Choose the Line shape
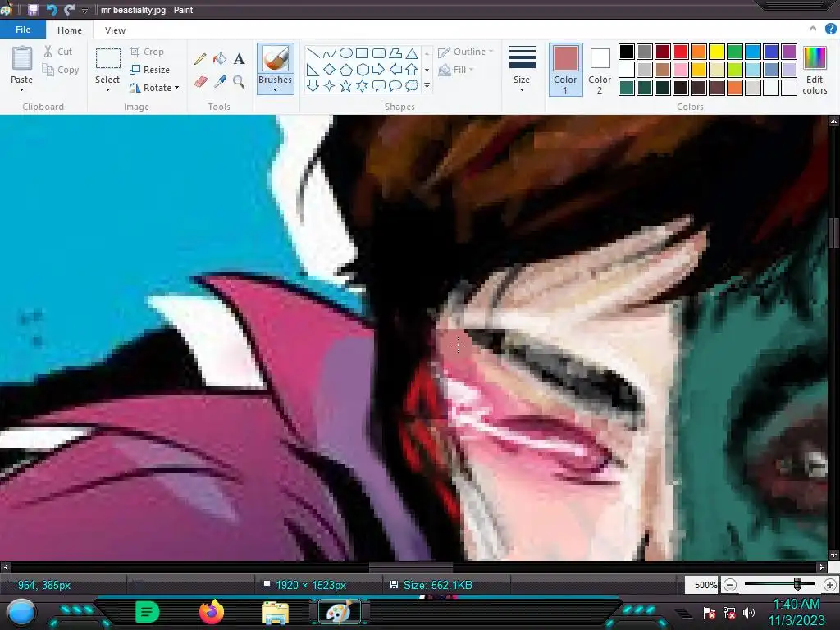The height and width of the screenshot is (630, 840). [x=313, y=53]
